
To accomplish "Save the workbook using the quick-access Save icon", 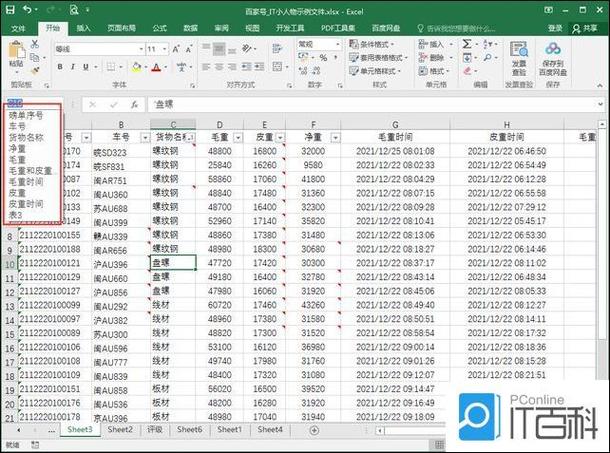I will (x=10, y=9).
